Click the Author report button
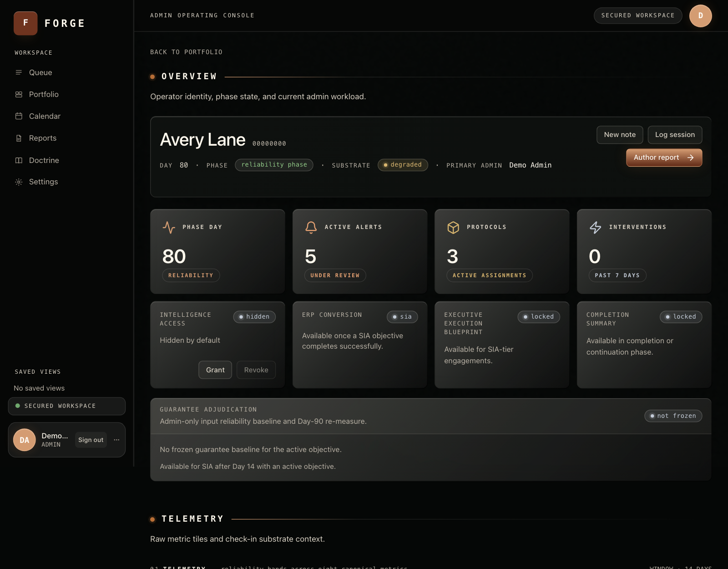The image size is (728, 569). point(664,157)
